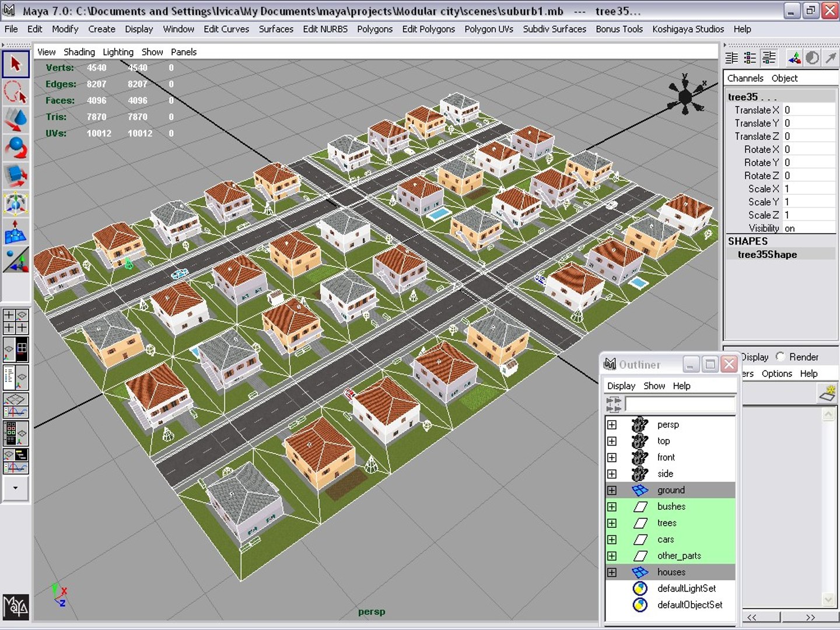The width and height of the screenshot is (840, 630).
Task: Click the Outliner filter text field
Action: coord(680,404)
